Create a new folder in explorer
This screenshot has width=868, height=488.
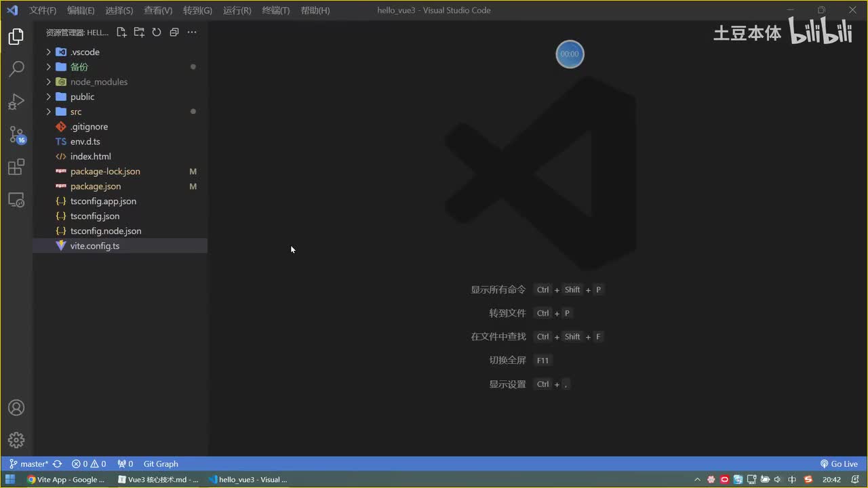pos(139,32)
